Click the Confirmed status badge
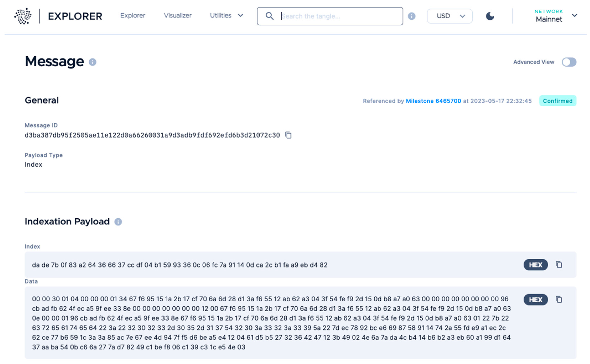The height and width of the screenshot is (364, 590). pyautogui.click(x=557, y=101)
